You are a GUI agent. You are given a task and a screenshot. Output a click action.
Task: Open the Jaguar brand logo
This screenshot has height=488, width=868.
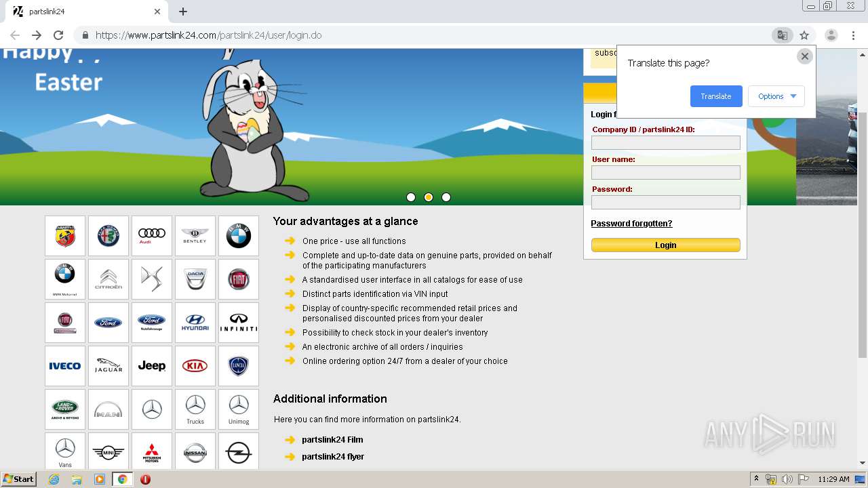coord(108,366)
